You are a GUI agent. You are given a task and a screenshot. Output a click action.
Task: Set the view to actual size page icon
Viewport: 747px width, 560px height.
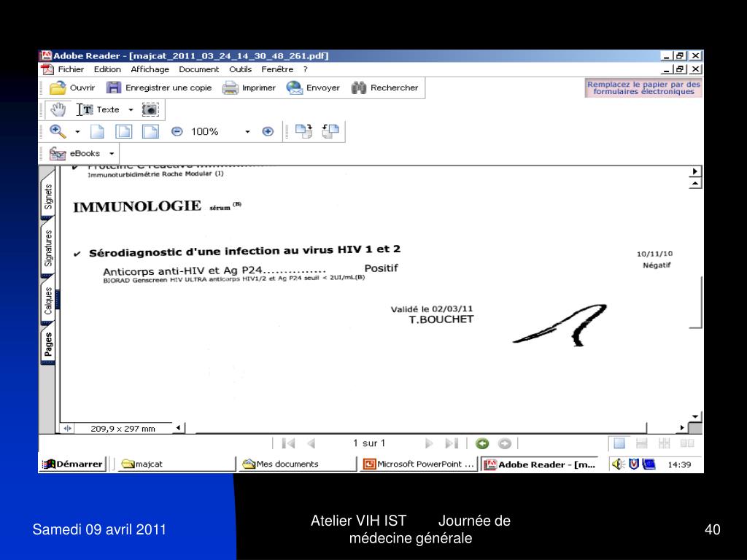coord(97,131)
